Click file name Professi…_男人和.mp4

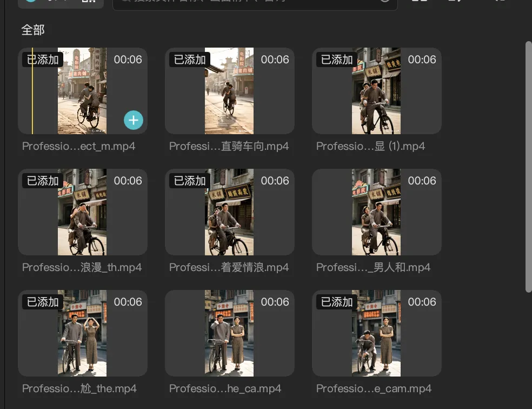373,267
